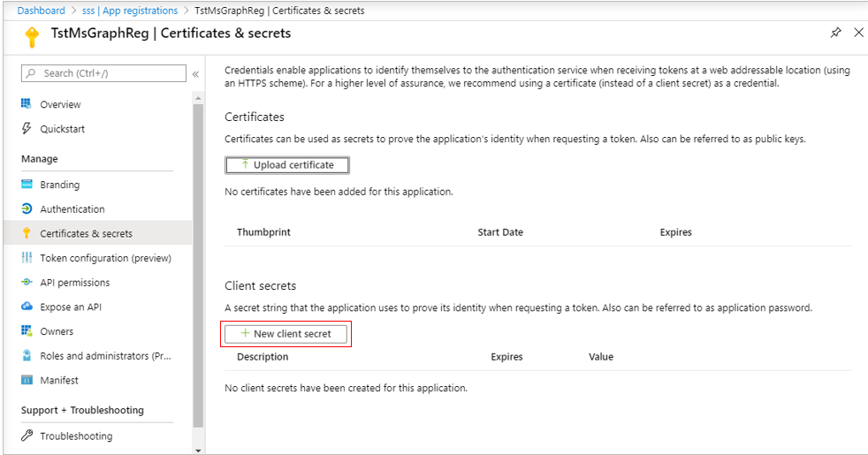The height and width of the screenshot is (455, 868).
Task: Go to sss | App registrations breadcrumb
Action: tap(130, 11)
